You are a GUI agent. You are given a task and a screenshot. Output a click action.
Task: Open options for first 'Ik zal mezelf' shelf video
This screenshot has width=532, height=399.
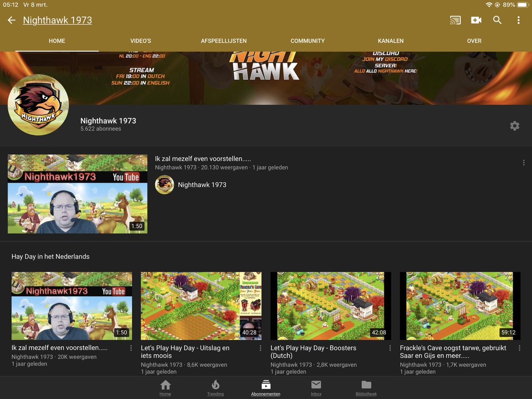(131, 348)
